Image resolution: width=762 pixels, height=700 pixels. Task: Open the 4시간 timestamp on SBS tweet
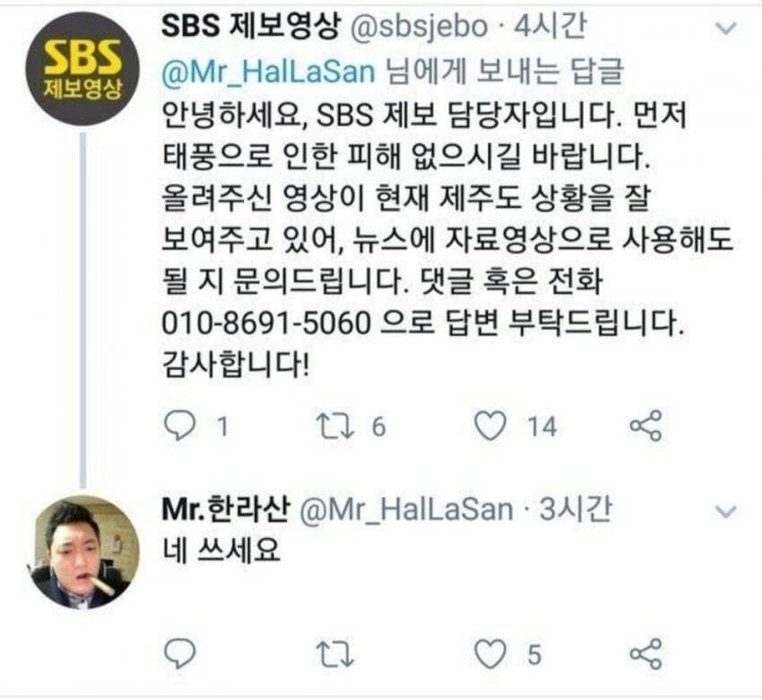coord(550,26)
